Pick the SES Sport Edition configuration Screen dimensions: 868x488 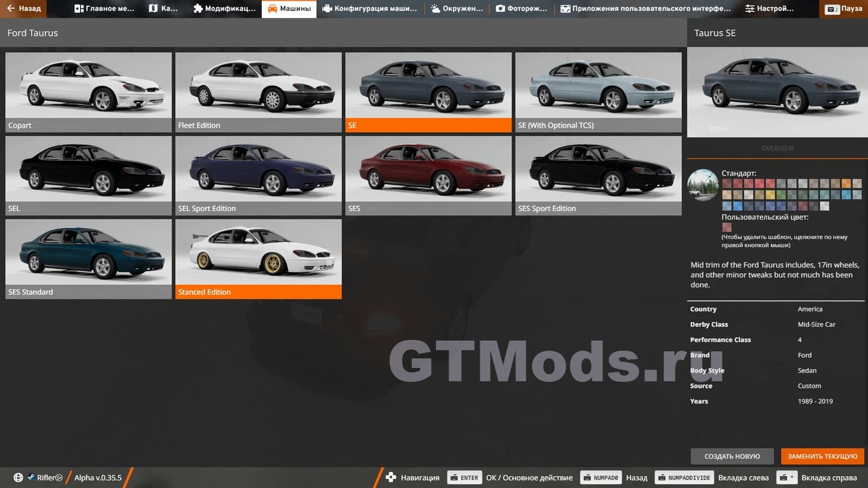(x=599, y=175)
